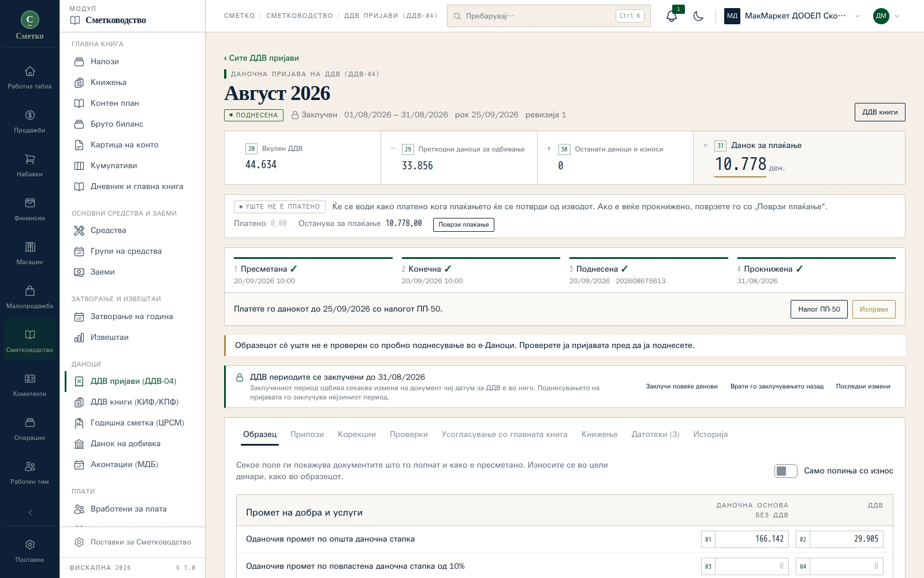
Task: Open the Историја tab
Action: tap(710, 434)
